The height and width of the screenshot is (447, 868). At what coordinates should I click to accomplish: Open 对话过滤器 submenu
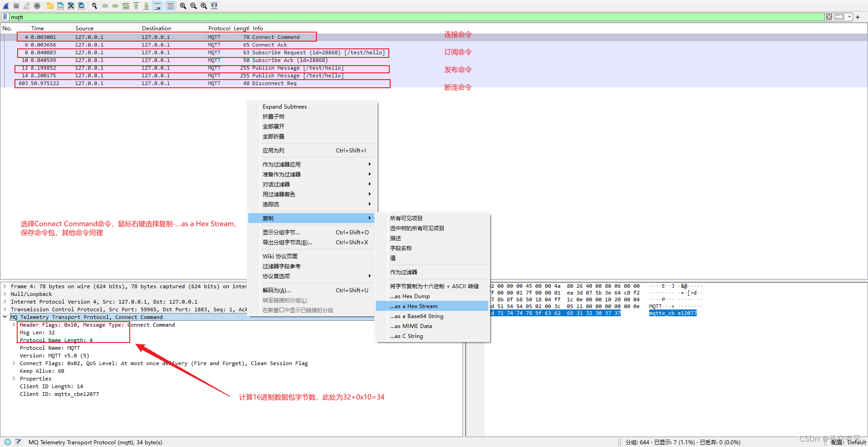coord(312,185)
